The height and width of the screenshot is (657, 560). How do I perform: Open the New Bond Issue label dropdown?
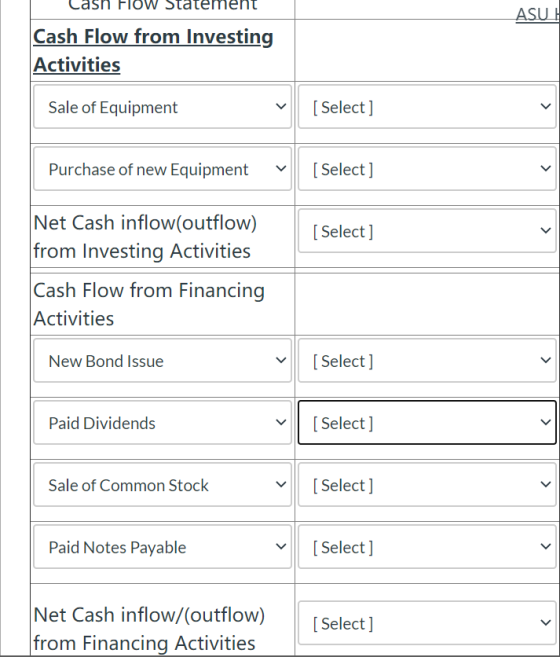click(x=162, y=361)
